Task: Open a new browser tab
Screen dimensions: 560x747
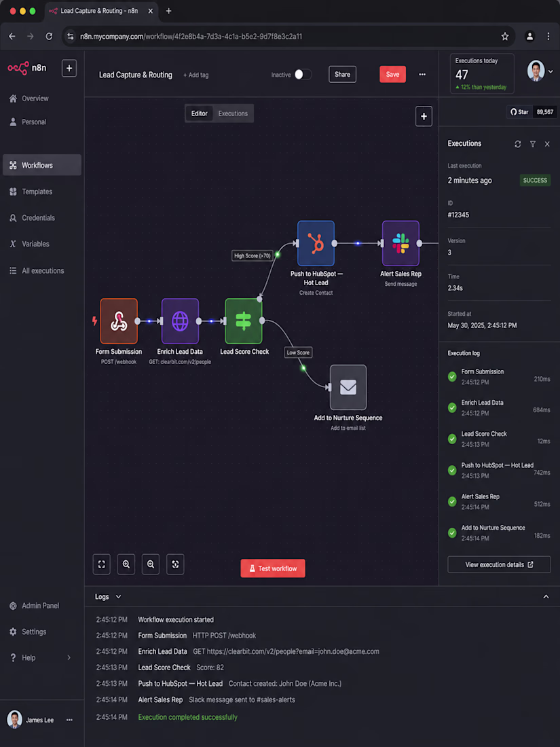Action: point(168,11)
